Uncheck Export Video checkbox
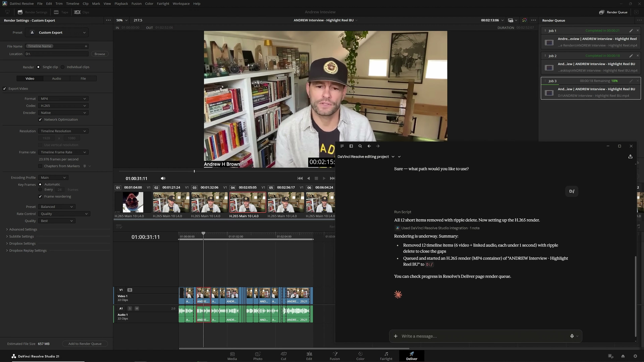 coord(5,88)
